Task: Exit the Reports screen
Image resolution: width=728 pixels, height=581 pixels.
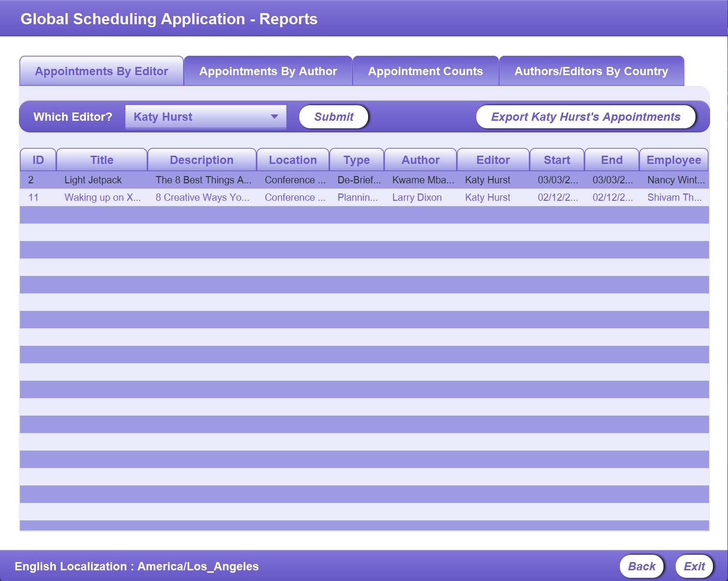Action: (695, 565)
